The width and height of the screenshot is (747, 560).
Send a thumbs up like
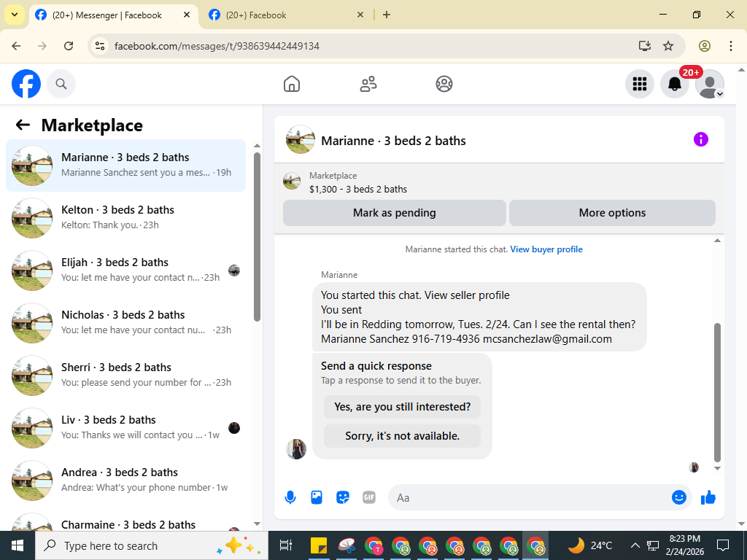click(x=708, y=497)
